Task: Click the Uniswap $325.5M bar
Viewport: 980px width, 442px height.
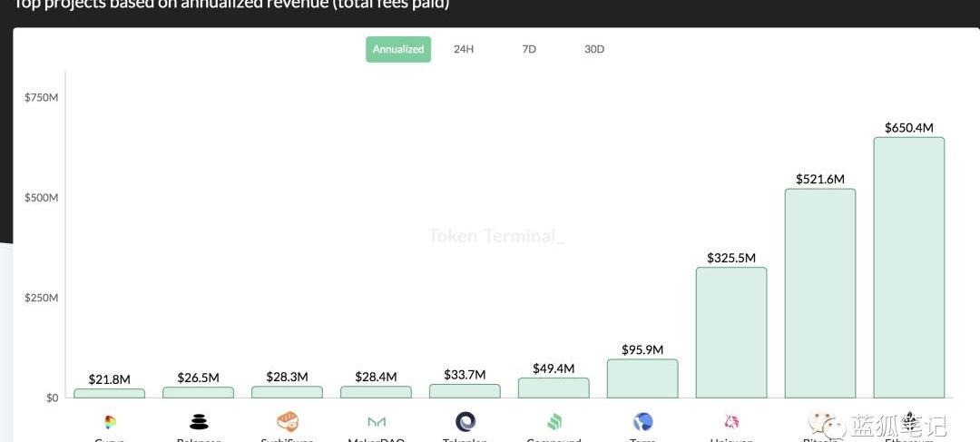Action: 731,332
